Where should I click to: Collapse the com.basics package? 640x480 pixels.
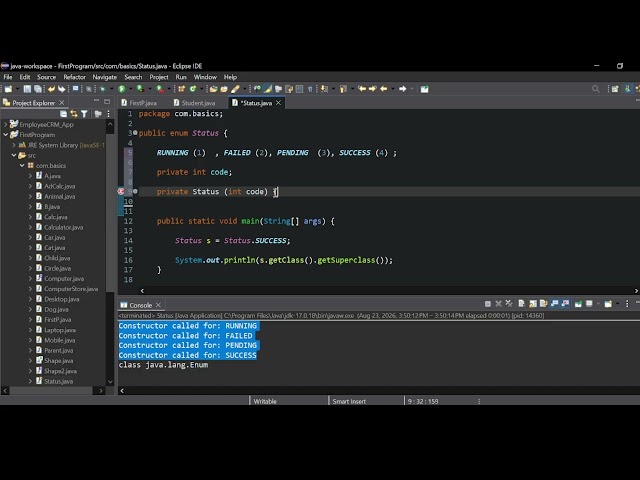(x=22, y=165)
